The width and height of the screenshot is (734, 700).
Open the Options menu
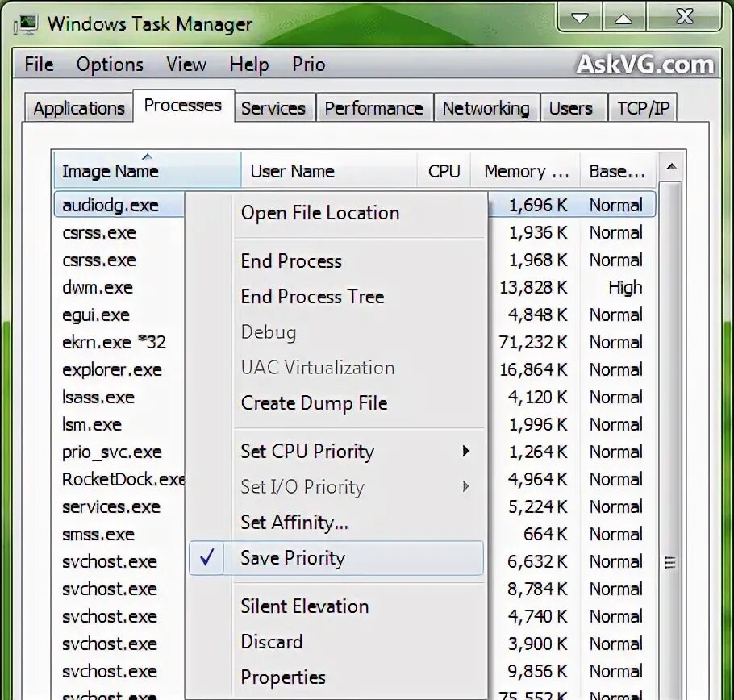point(110,65)
